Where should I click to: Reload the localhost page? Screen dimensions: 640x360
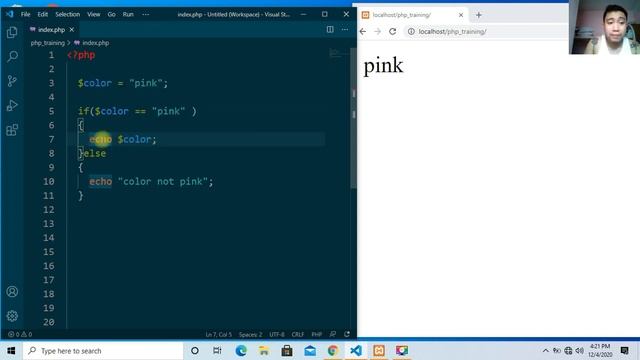[393, 31]
